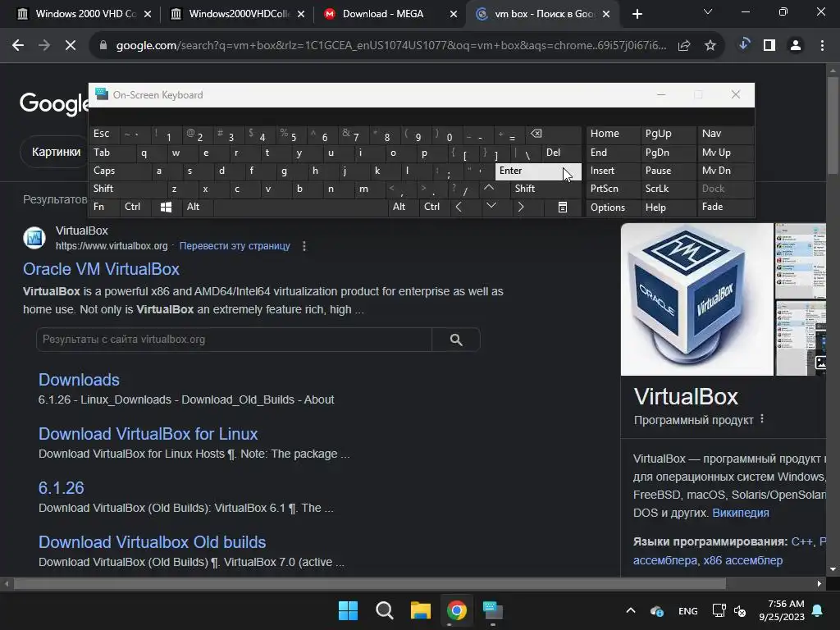The width and height of the screenshot is (840, 630).
Task: Click the virtualbox.org site search field
Action: click(x=234, y=339)
